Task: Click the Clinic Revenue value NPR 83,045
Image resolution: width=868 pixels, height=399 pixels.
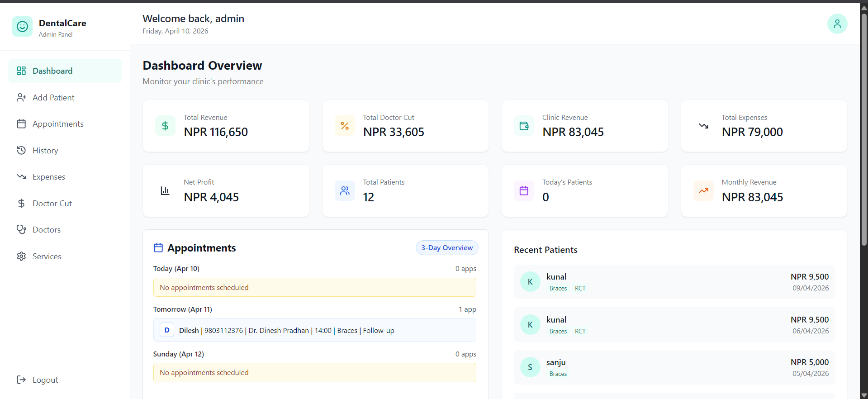Action: pyautogui.click(x=573, y=132)
